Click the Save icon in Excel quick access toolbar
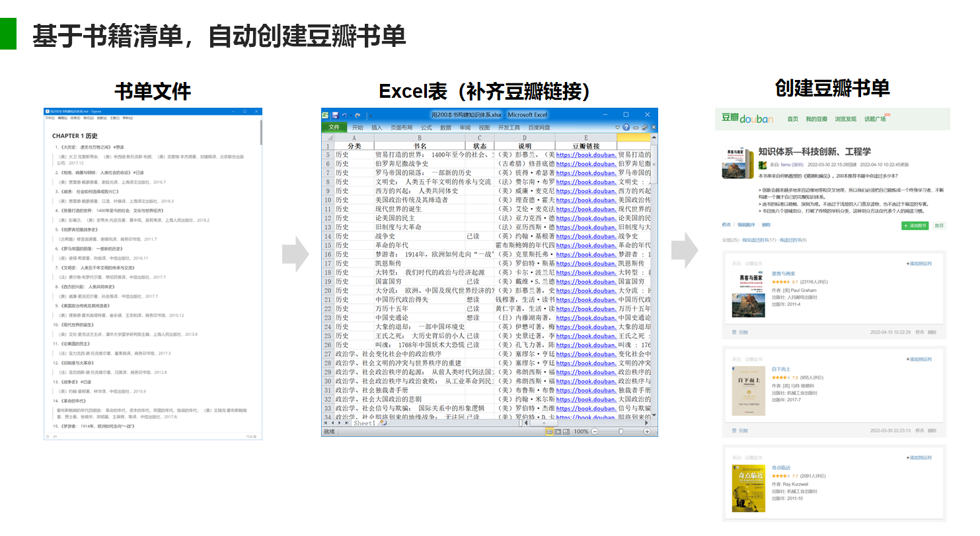Viewport: 980px width, 536px height. (x=335, y=115)
